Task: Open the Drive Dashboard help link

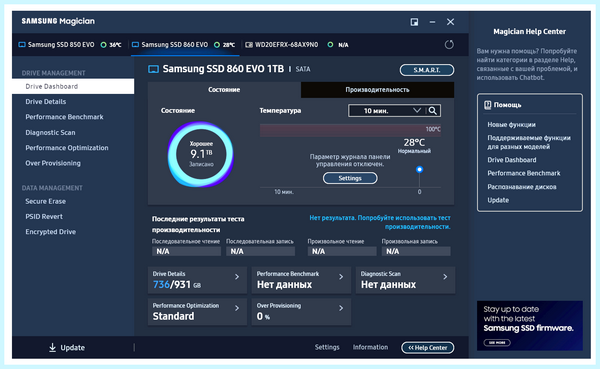Action: tap(512, 160)
